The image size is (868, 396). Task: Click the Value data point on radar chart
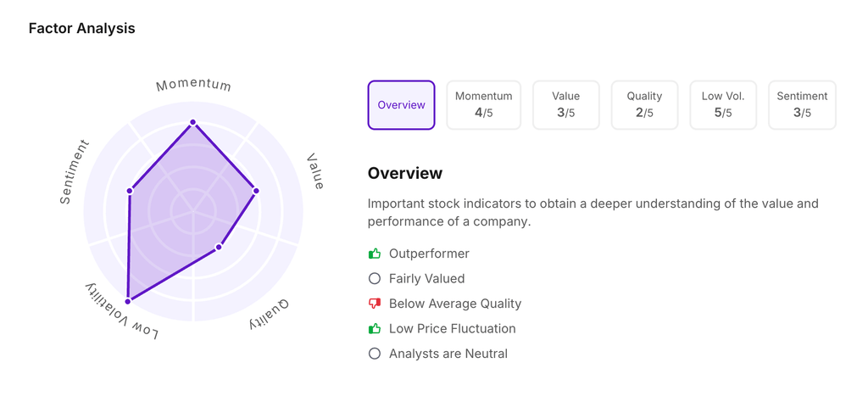[x=256, y=191]
